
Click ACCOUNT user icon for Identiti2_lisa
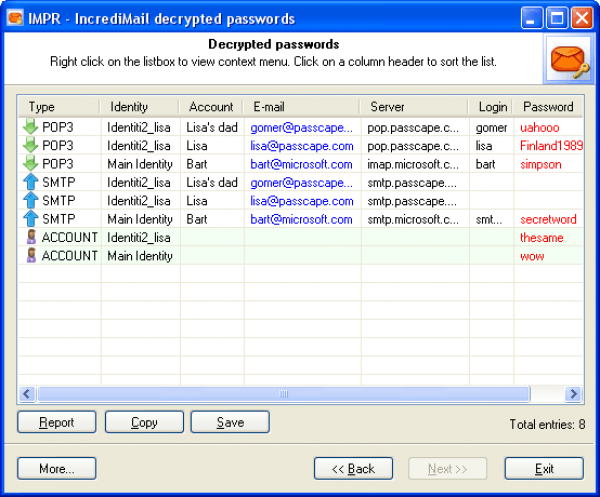click(30, 237)
